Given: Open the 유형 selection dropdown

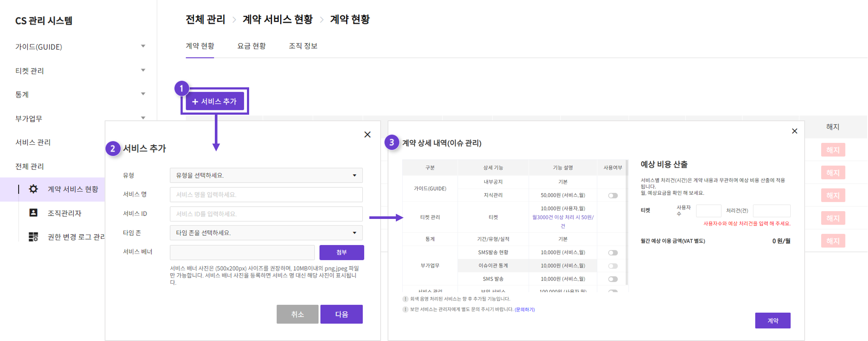Looking at the screenshot, I should pyautogui.click(x=266, y=175).
